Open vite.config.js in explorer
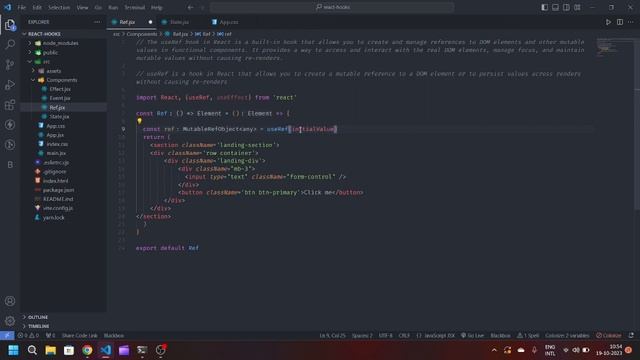640x360 pixels. coord(58,208)
